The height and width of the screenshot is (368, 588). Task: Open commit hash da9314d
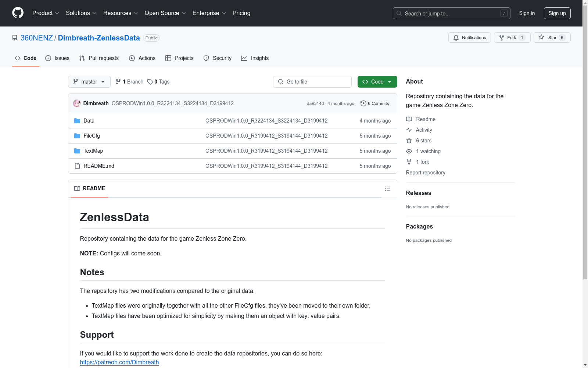315,103
